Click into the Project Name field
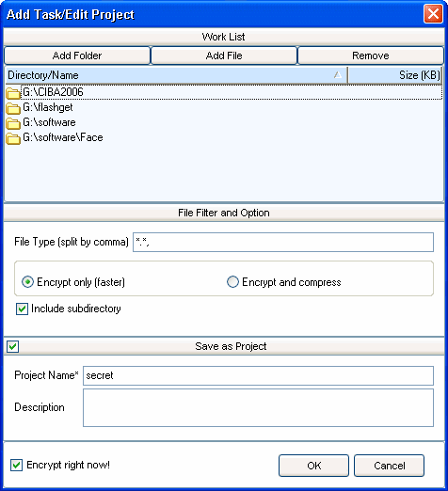The image size is (448, 491). [258, 375]
